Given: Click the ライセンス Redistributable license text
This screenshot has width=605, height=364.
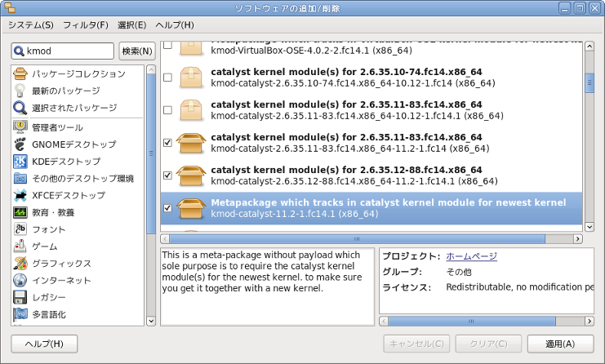Looking at the screenshot, I should (520, 287).
